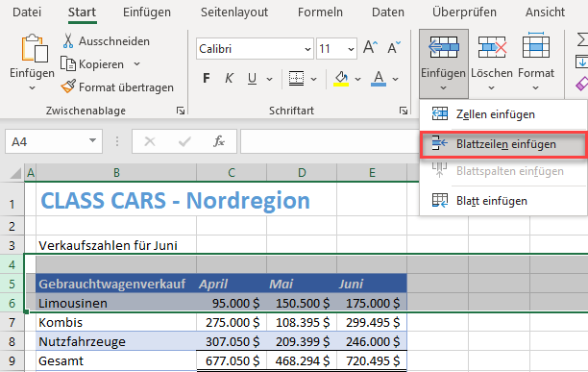The width and height of the screenshot is (588, 372).
Task: Confirm formula entry checkmark icon
Action: click(x=184, y=141)
